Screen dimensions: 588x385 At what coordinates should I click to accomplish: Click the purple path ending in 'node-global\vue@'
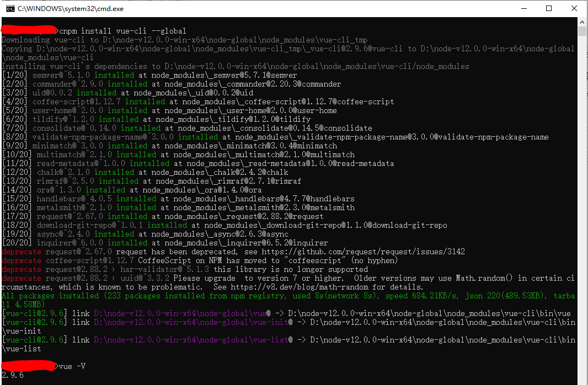pos(182,313)
